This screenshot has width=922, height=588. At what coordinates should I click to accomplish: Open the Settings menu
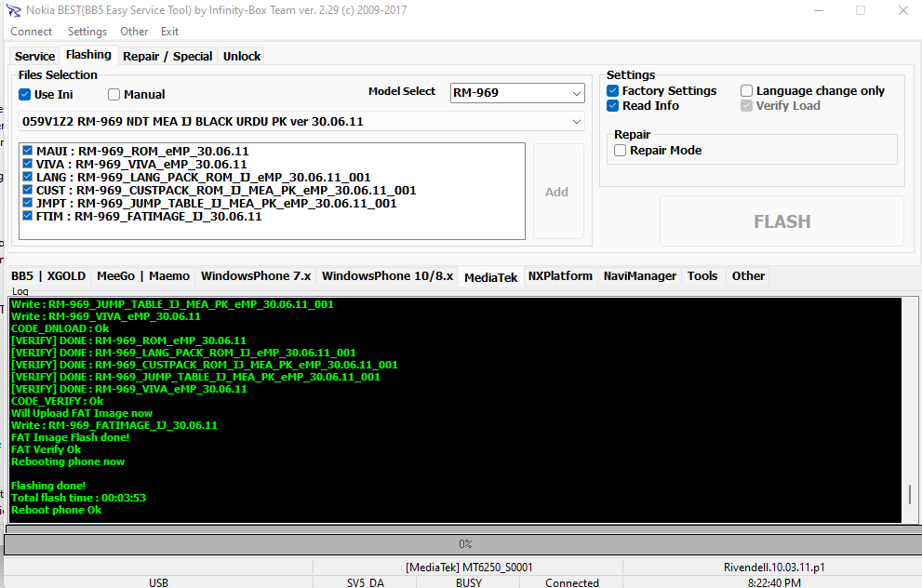click(x=87, y=32)
